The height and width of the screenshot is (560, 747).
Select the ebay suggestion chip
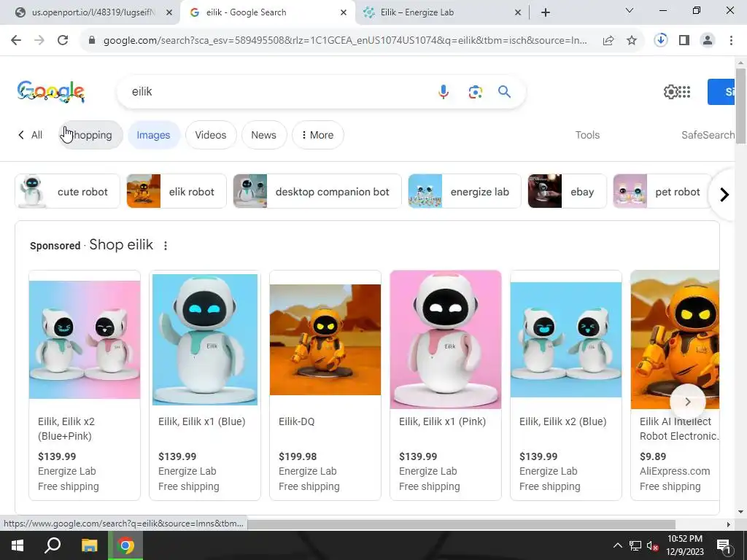567,192
